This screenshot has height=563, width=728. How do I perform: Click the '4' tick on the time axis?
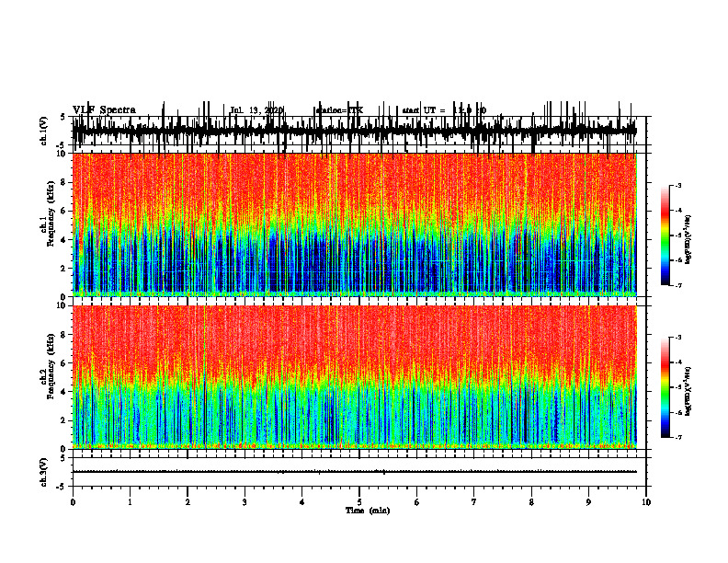[302, 502]
